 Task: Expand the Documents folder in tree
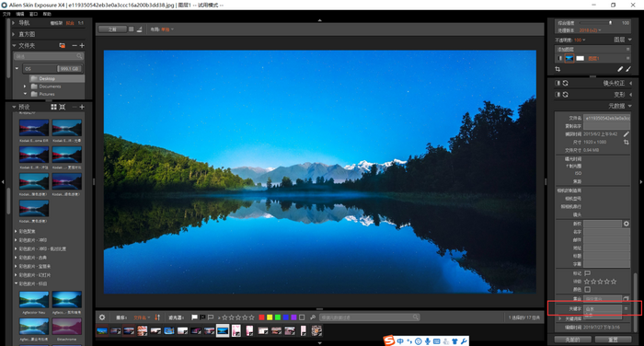[25, 86]
